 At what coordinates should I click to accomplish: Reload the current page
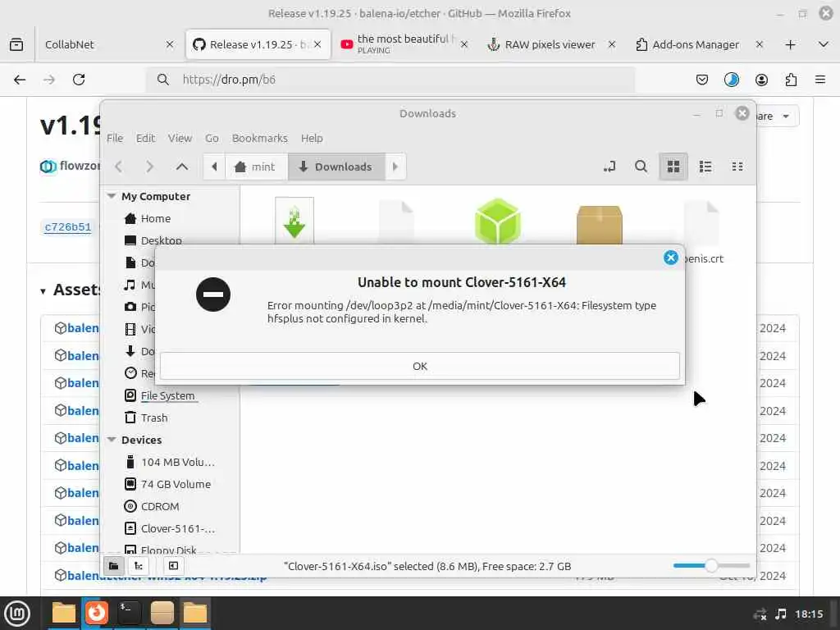coord(79,80)
